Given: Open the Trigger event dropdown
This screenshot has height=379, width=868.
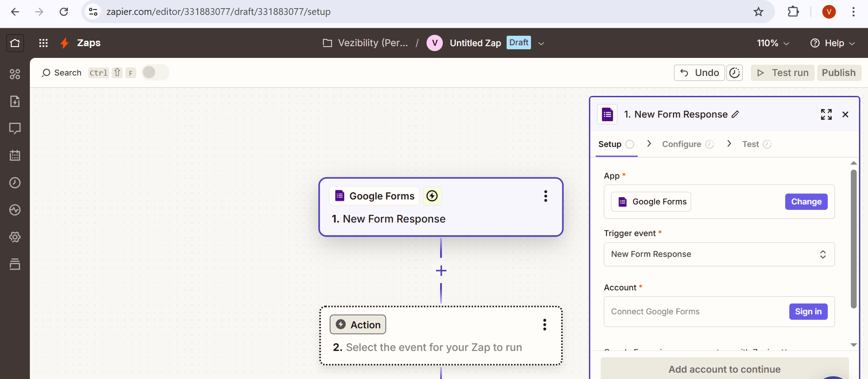Looking at the screenshot, I should click(719, 254).
